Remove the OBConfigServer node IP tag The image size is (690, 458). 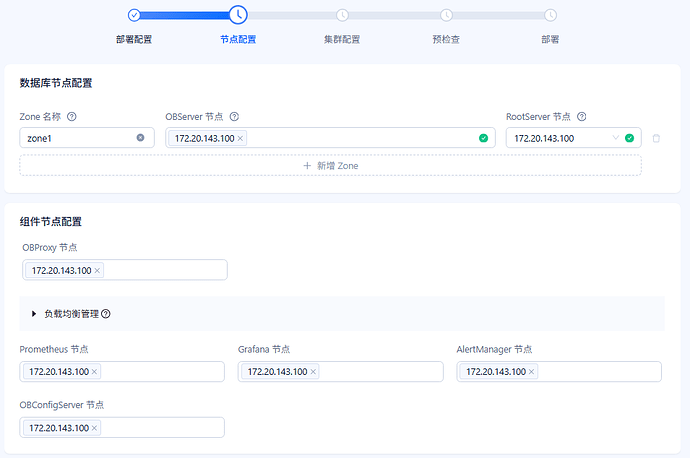(94, 428)
